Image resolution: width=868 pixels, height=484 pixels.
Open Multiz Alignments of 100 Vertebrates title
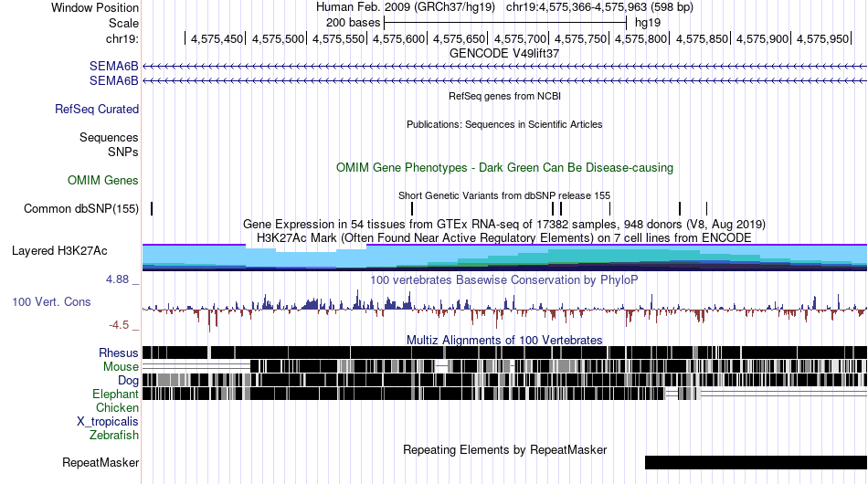[x=504, y=340]
